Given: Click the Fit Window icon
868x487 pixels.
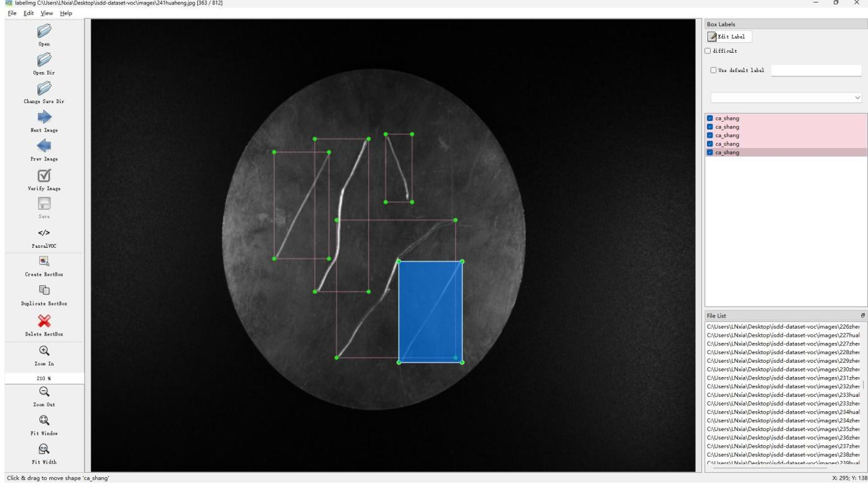Looking at the screenshot, I should point(44,419).
